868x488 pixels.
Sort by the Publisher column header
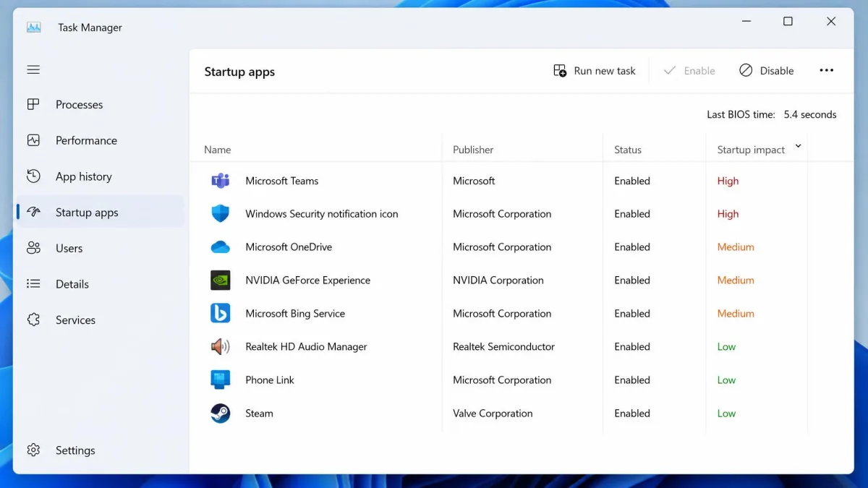click(473, 150)
